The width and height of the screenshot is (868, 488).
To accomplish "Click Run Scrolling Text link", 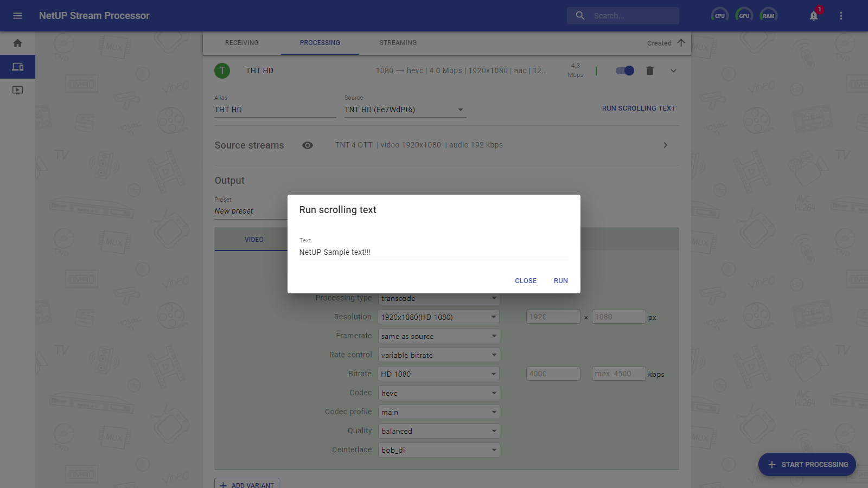I will tap(639, 108).
